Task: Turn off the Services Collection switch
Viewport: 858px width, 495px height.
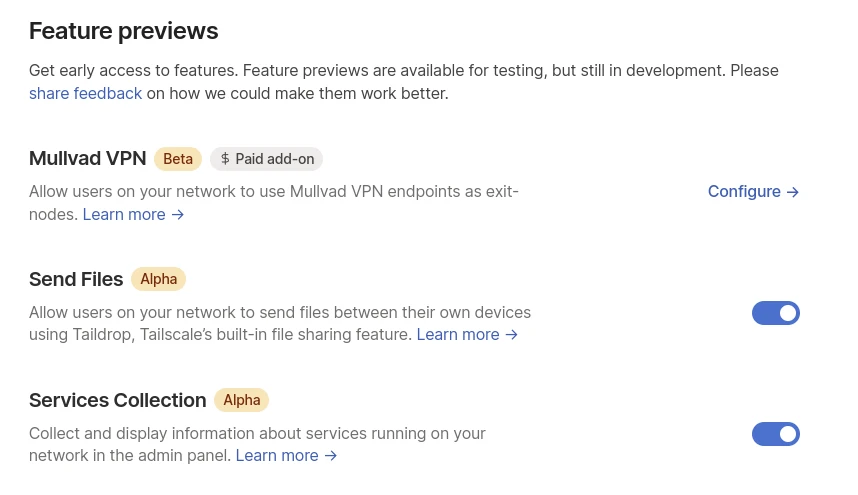Action: click(x=775, y=434)
